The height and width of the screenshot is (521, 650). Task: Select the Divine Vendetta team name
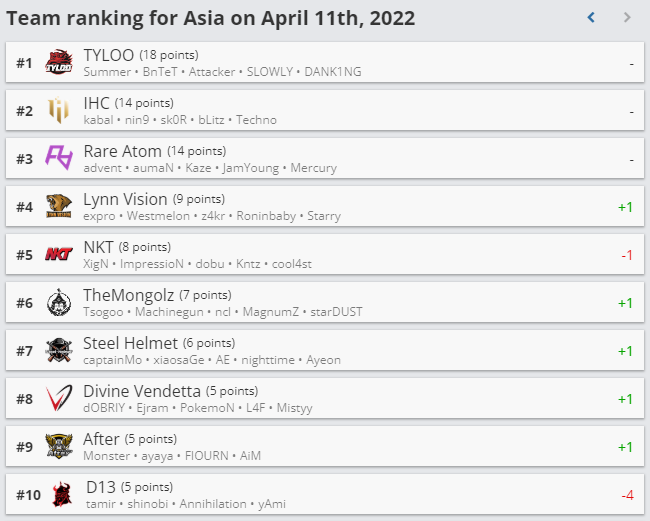click(x=142, y=391)
